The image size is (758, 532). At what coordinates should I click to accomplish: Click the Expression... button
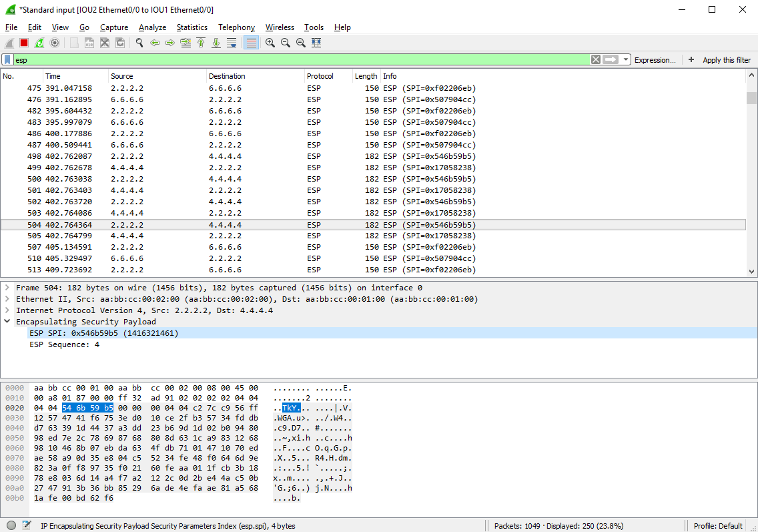pyautogui.click(x=655, y=60)
